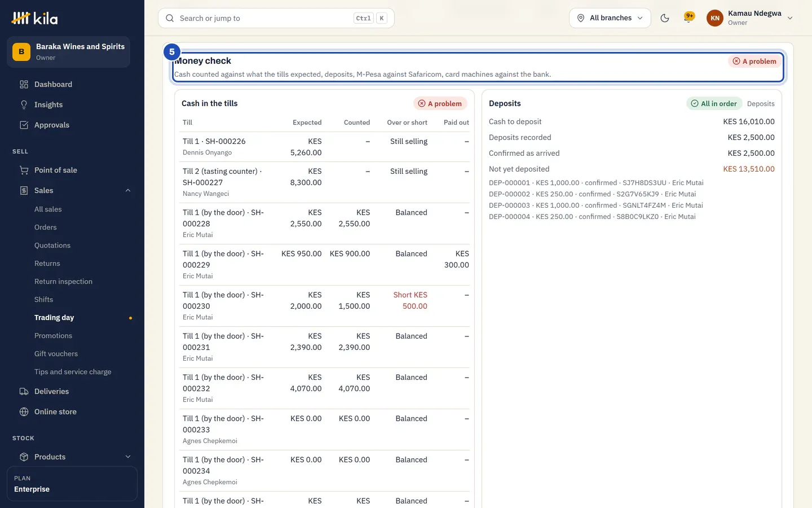
Task: Collapse the Sales submenu chevron
Action: tap(128, 190)
